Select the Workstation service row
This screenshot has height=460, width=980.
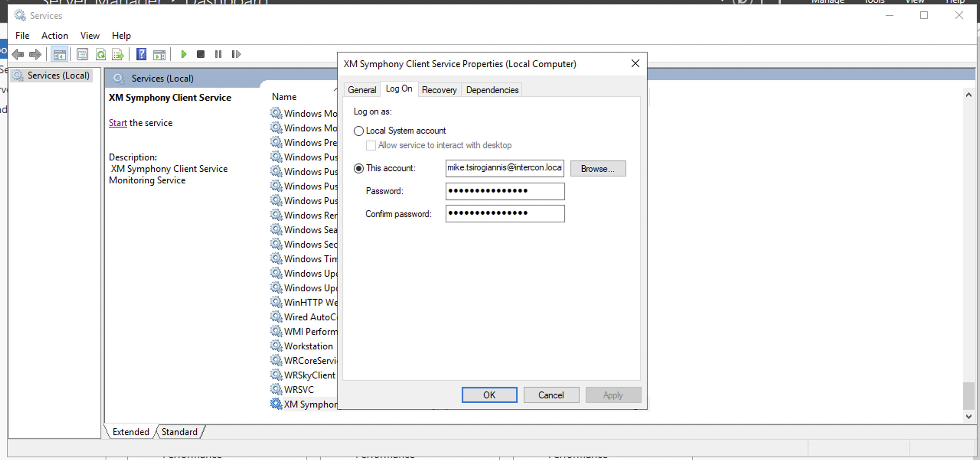pyautogui.click(x=304, y=346)
